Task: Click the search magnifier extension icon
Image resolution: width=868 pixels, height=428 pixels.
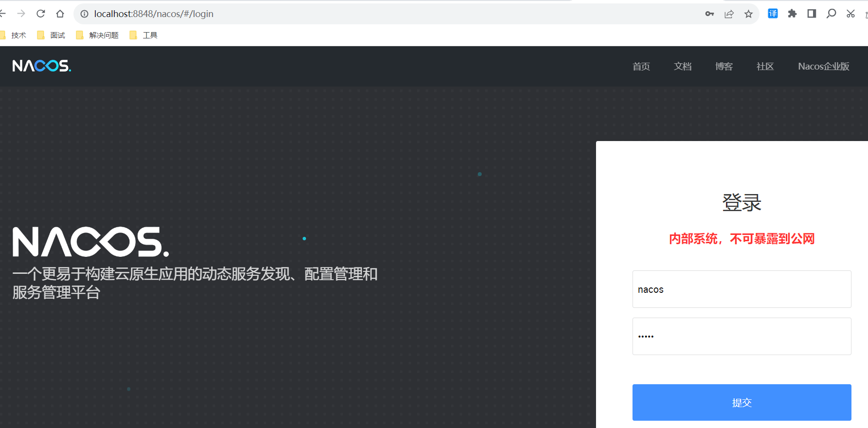Action: [x=831, y=14]
